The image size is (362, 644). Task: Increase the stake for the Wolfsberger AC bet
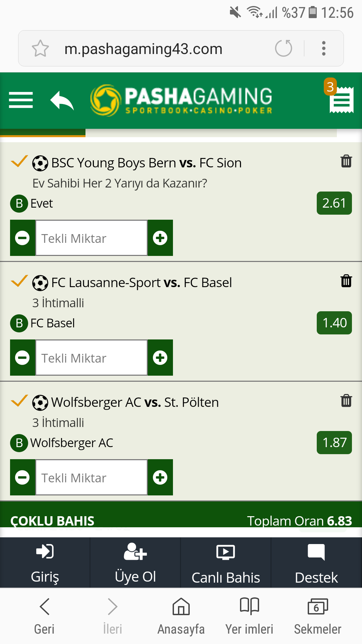tap(160, 477)
